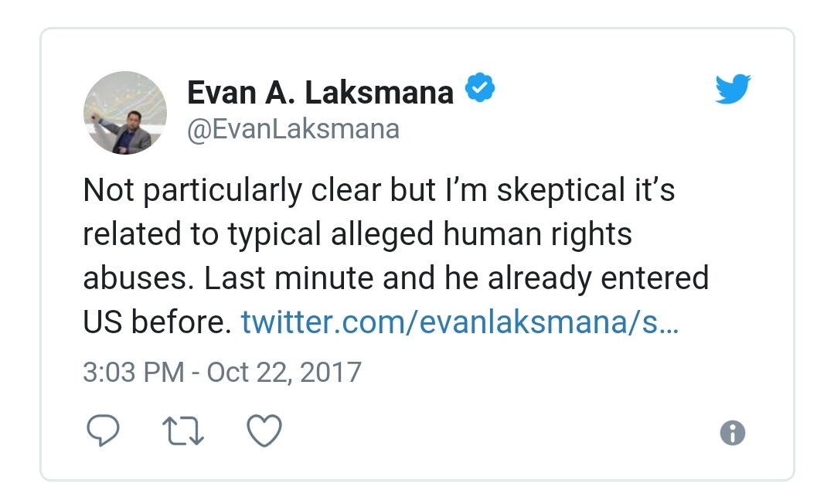Click the blue verified checkmark badge
834x504 pixels.
[480, 87]
